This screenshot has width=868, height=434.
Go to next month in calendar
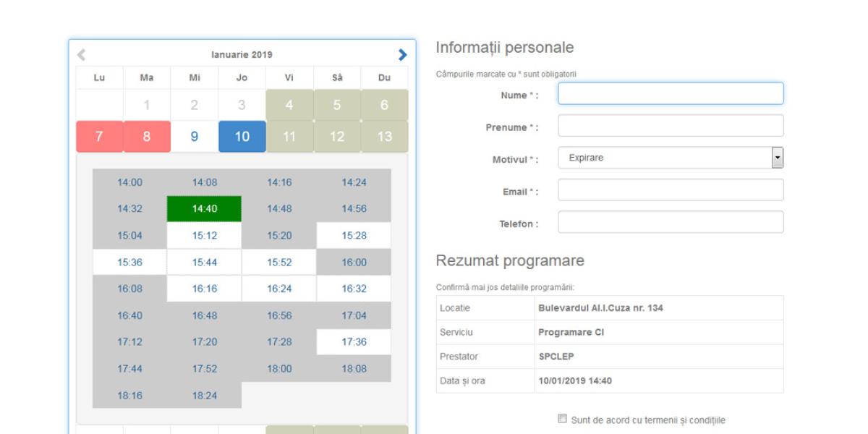click(402, 55)
